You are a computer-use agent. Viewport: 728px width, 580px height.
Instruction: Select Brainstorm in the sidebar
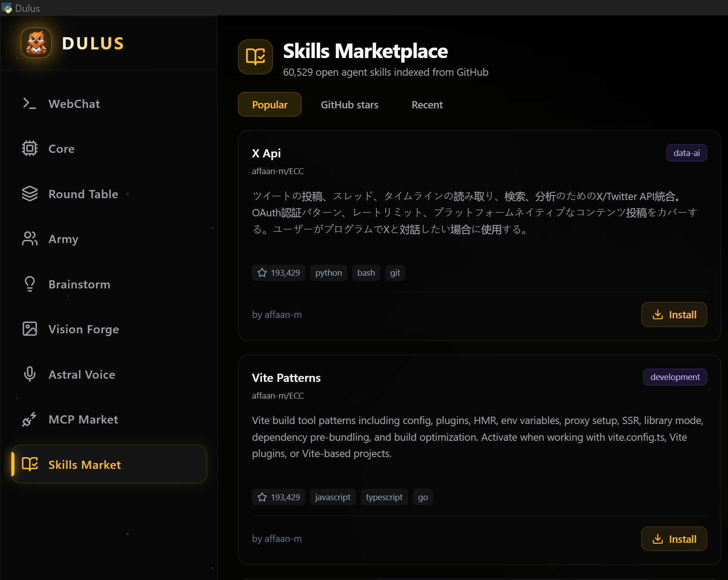109,284
